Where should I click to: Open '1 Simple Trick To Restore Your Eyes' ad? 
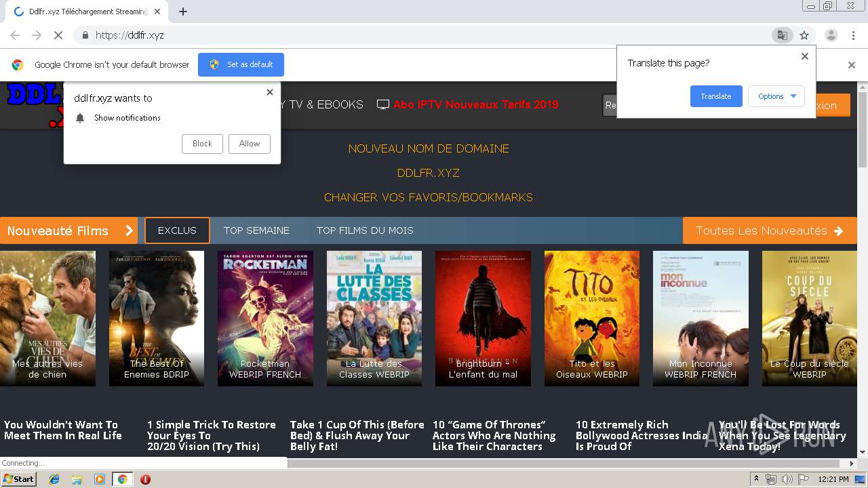point(212,435)
